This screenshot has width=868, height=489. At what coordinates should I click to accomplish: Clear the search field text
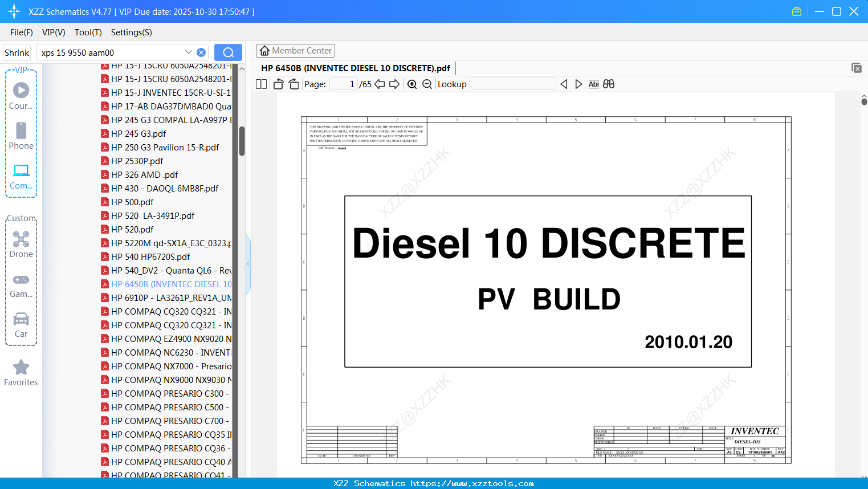coord(201,52)
